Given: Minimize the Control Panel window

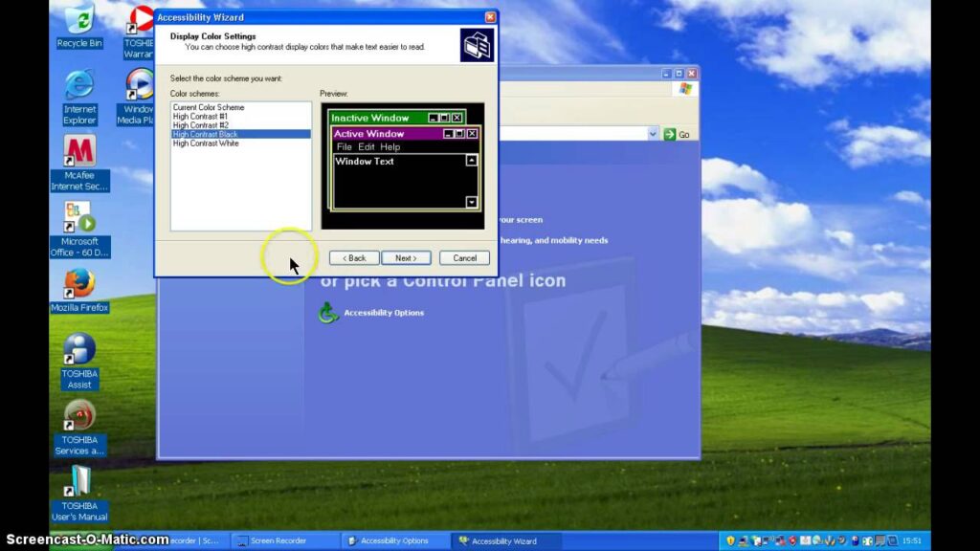Looking at the screenshot, I should pos(666,74).
